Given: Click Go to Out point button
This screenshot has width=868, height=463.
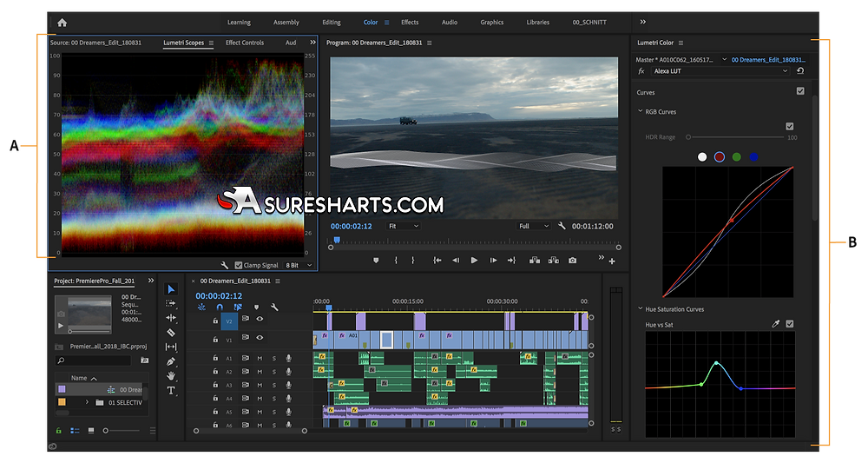Looking at the screenshot, I should pyautogui.click(x=511, y=261).
